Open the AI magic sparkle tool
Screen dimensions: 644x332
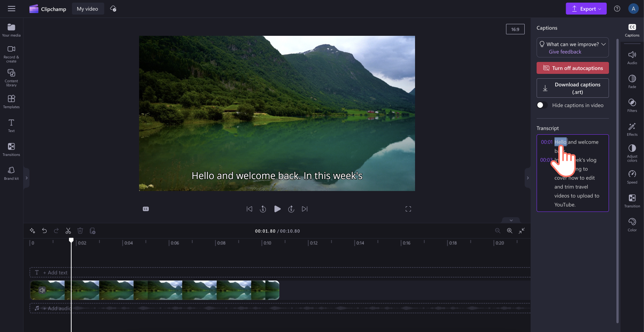click(x=32, y=231)
